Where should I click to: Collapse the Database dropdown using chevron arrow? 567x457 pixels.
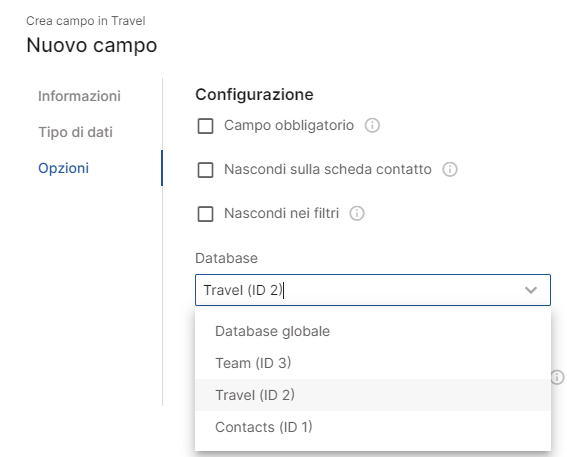[x=531, y=290]
